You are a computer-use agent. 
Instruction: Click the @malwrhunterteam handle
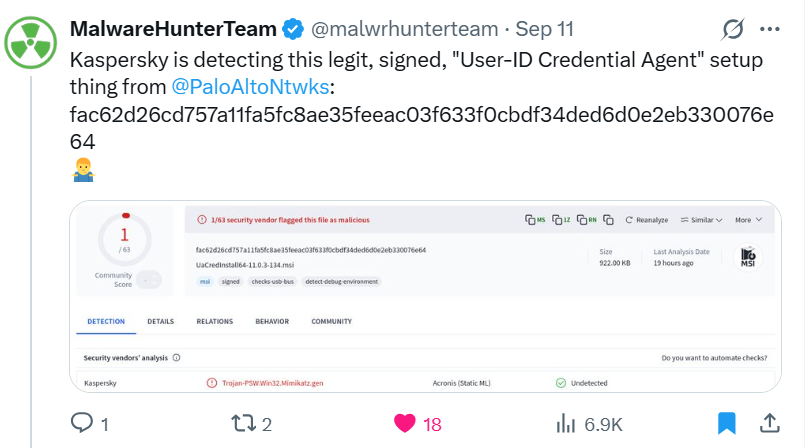click(x=405, y=29)
